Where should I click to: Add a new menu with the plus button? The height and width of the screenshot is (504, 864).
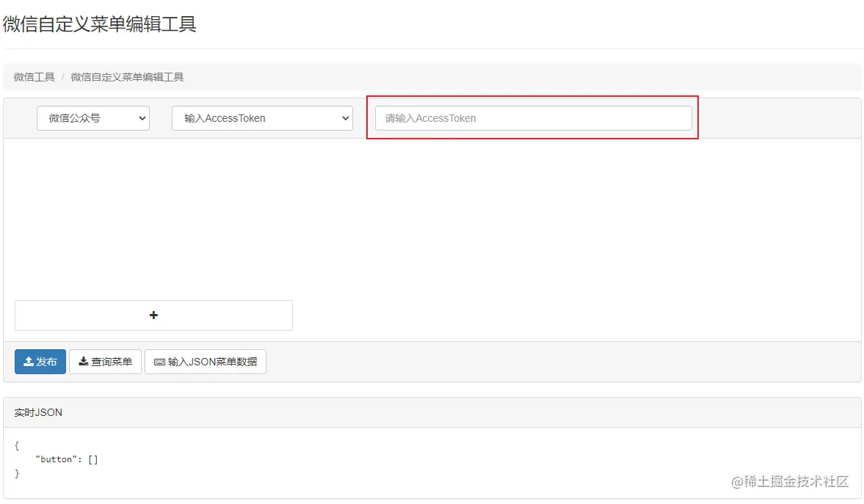click(x=153, y=315)
